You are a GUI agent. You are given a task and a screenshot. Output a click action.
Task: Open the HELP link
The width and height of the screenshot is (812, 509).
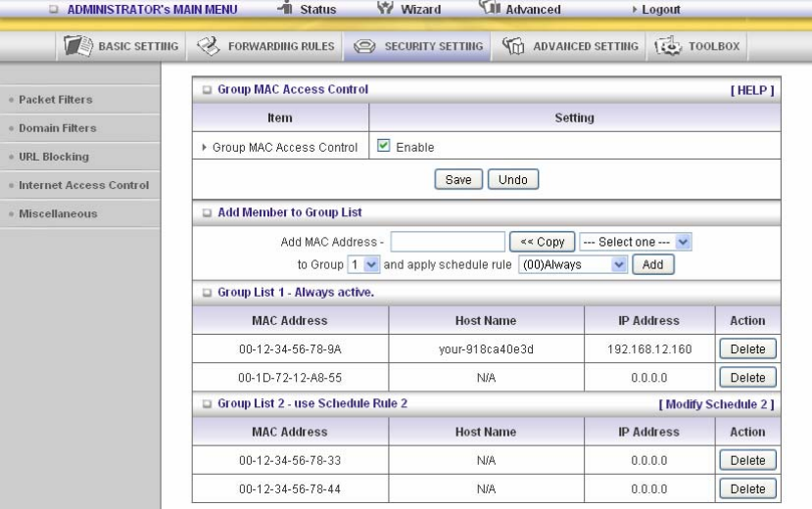point(752,90)
